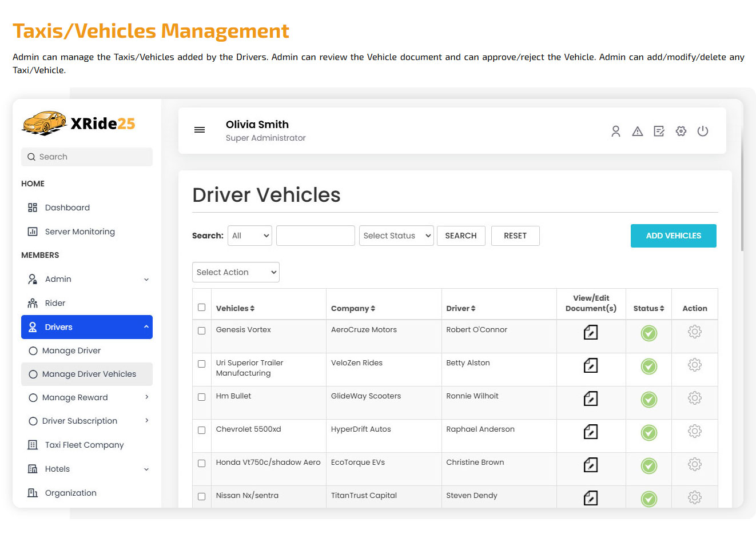This screenshot has width=756, height=542.
Task: Click status check icon for Hm Bullet
Action: coord(649,400)
